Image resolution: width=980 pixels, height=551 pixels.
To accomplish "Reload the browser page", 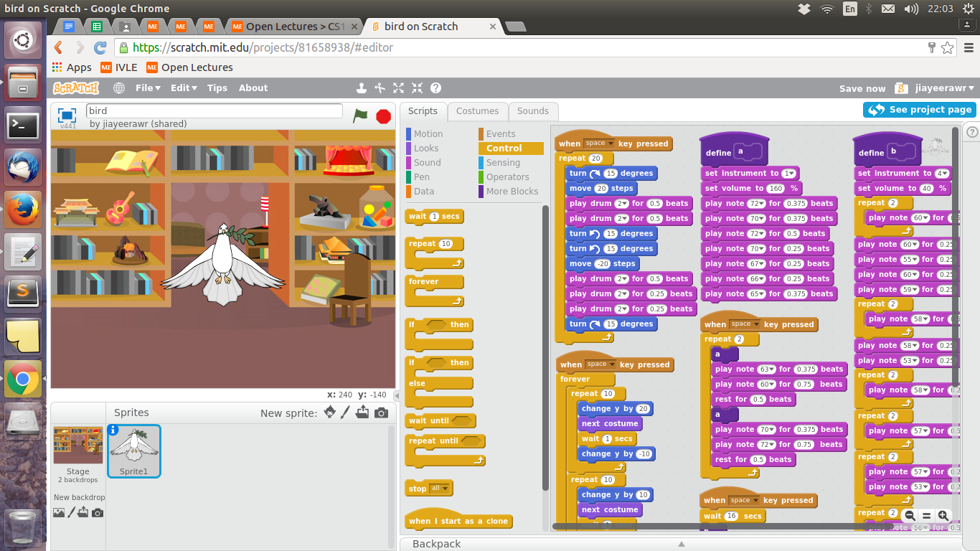I will [x=100, y=47].
